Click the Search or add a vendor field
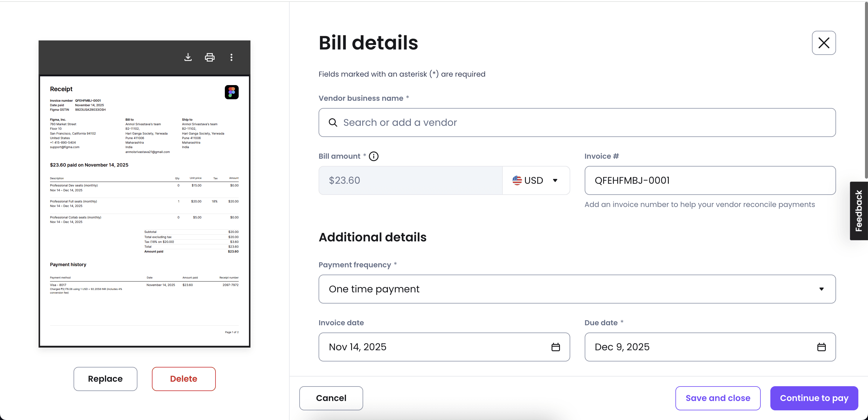 click(576, 122)
